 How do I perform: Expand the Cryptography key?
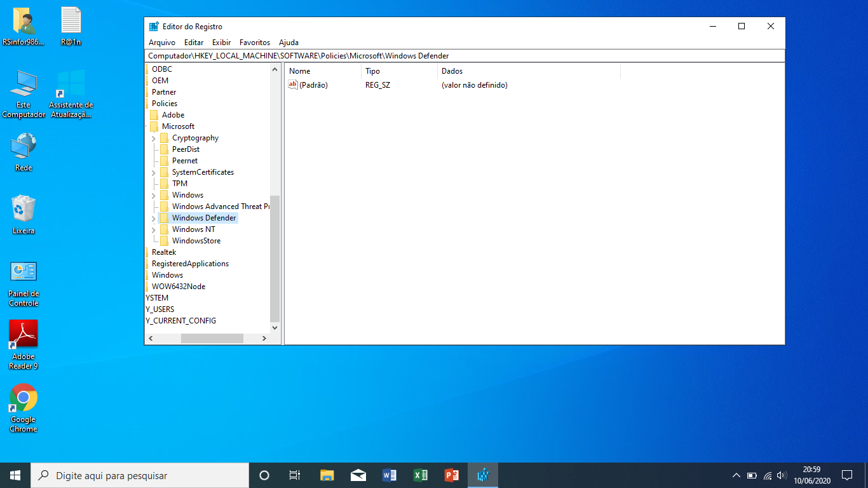154,139
